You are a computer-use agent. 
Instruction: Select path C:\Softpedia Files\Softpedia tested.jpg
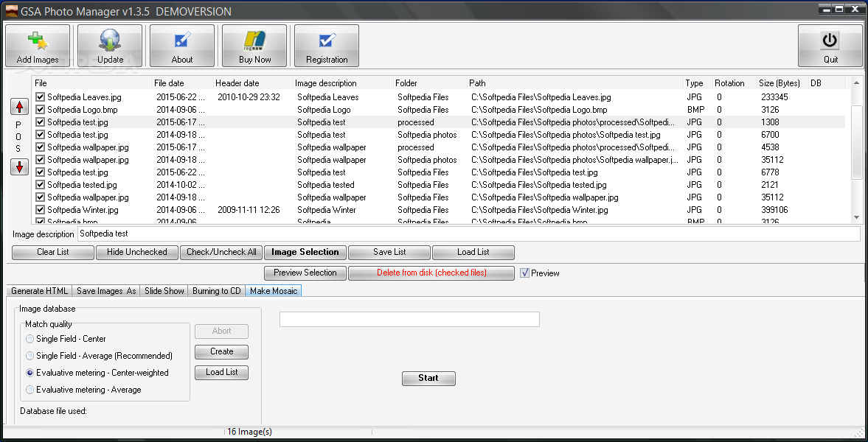point(538,185)
